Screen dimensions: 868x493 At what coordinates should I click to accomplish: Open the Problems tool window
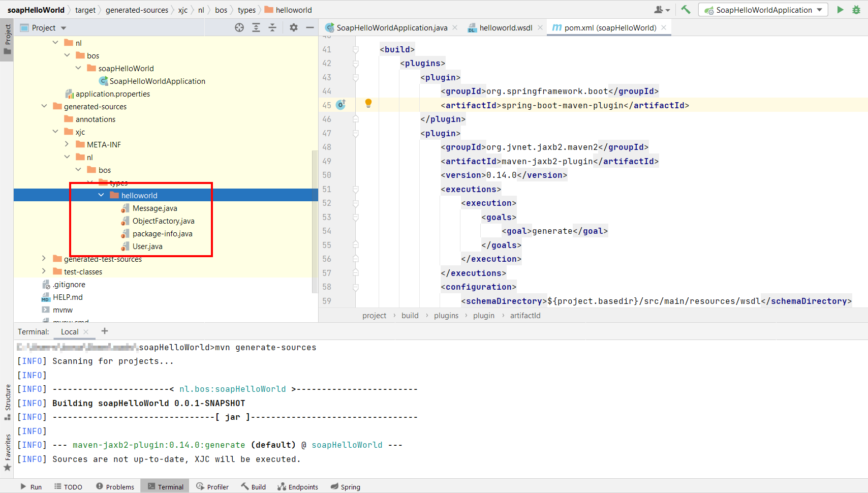[x=115, y=487]
